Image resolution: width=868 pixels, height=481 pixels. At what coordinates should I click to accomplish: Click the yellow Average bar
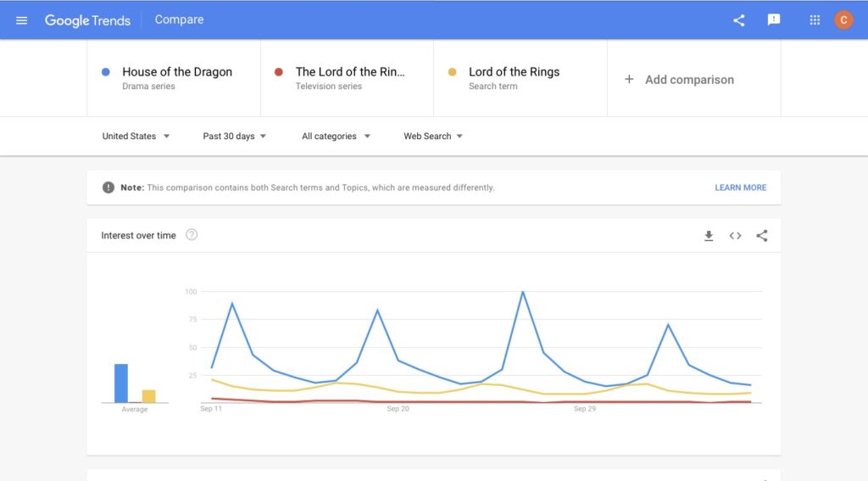click(x=149, y=396)
